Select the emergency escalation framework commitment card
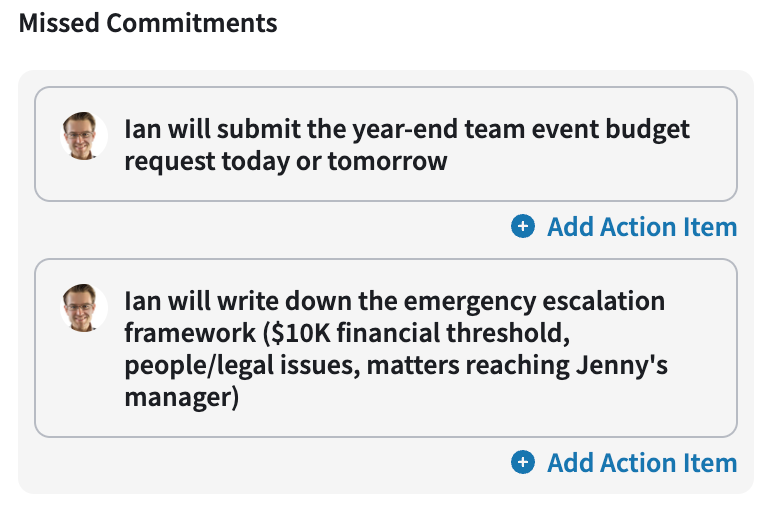The width and height of the screenshot is (770, 510). click(385, 348)
